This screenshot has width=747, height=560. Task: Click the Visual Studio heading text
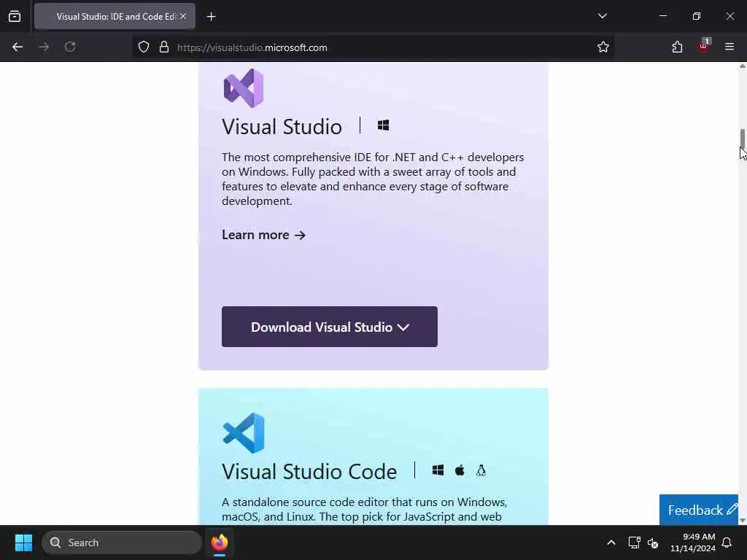click(282, 127)
